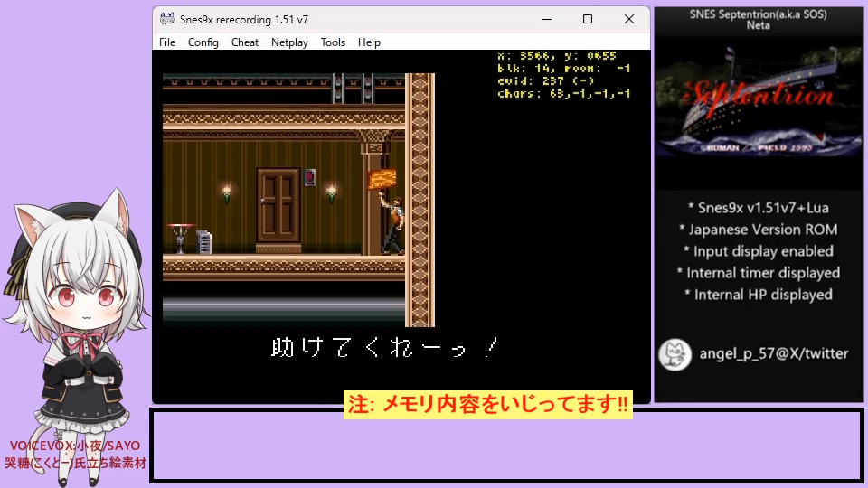
Task: Click the angel_p_57 cat avatar icon
Action: pyautogui.click(x=675, y=354)
